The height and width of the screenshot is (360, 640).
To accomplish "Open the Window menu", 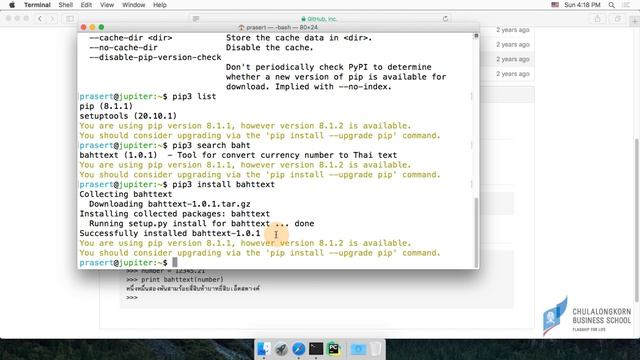I will point(133,5).
